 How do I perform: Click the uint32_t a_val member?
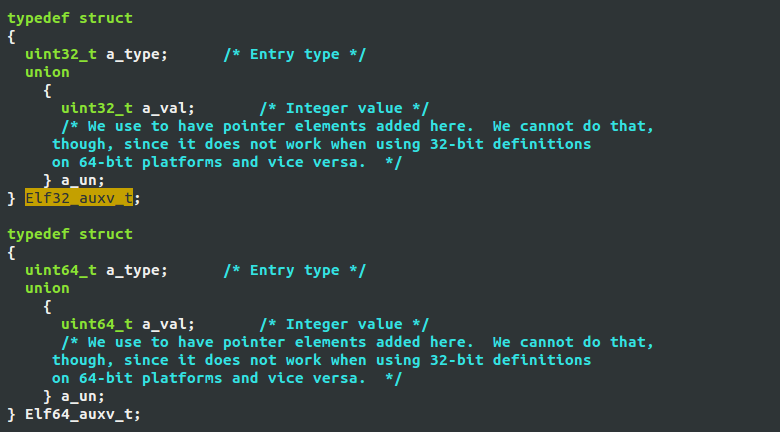[128, 108]
